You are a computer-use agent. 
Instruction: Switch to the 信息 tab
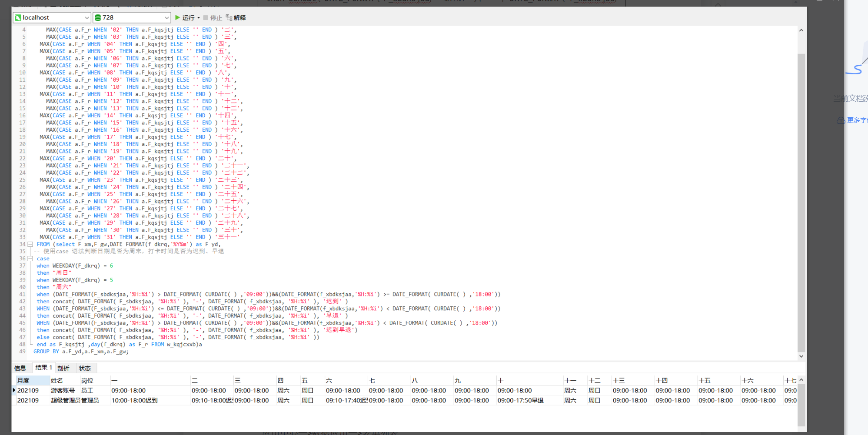(20, 368)
